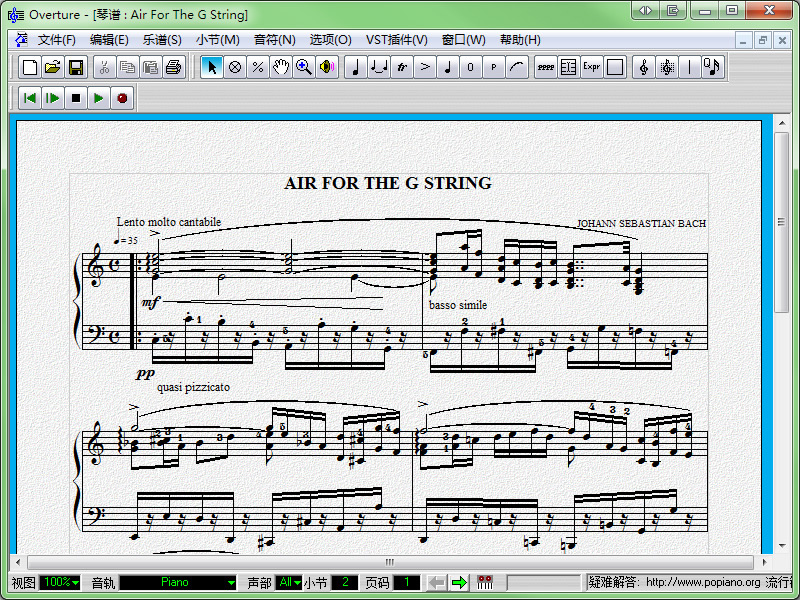This screenshot has width=800, height=600.
Task: Open the trill ornaments palette
Action: [402, 67]
